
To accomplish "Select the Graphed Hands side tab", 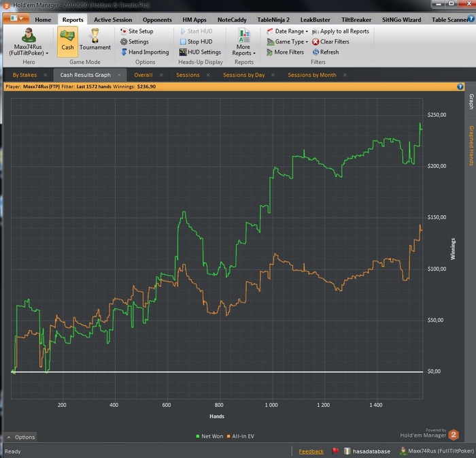I will 471,146.
